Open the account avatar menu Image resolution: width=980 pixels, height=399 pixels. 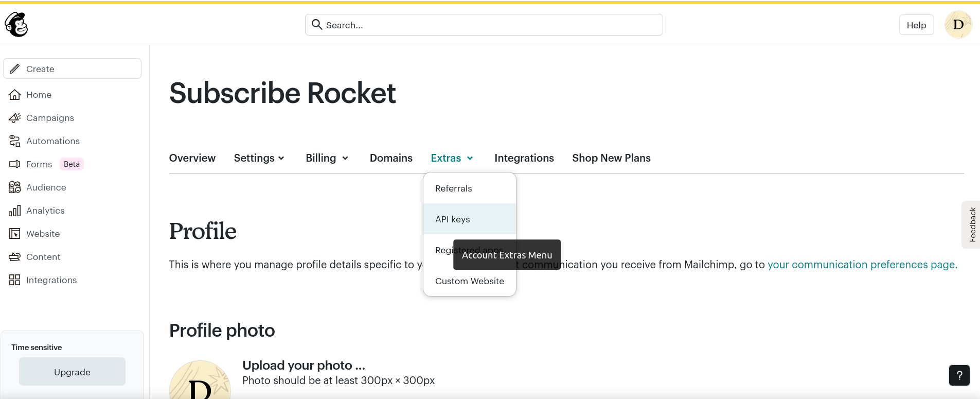click(x=958, y=24)
